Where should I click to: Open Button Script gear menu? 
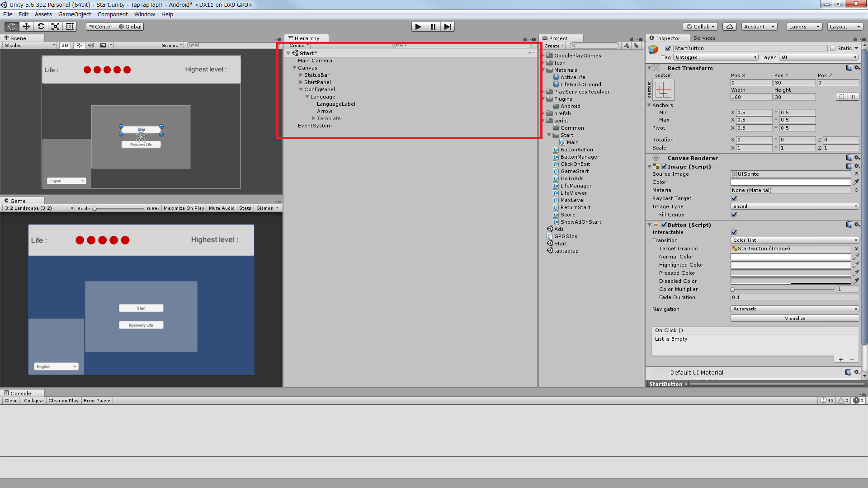tap(857, 225)
